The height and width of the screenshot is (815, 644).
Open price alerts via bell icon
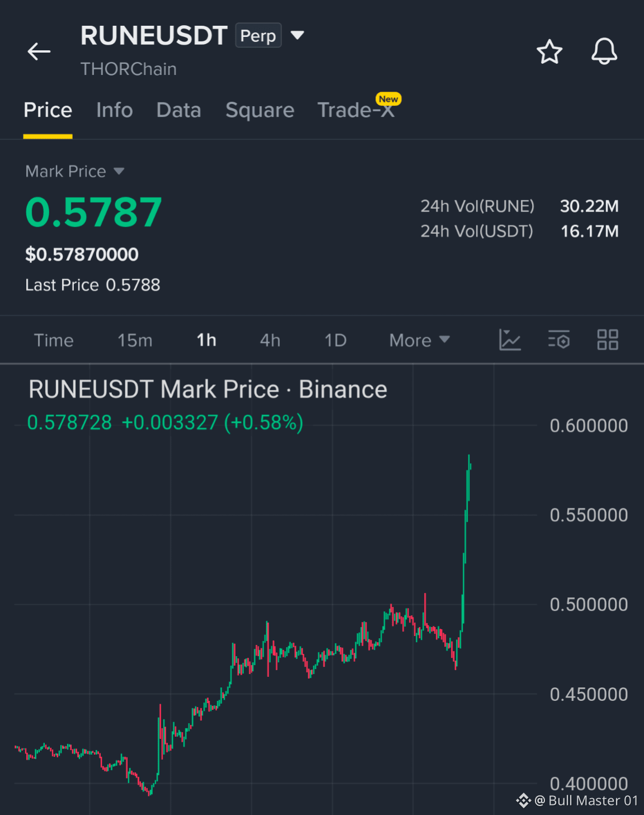pyautogui.click(x=604, y=51)
